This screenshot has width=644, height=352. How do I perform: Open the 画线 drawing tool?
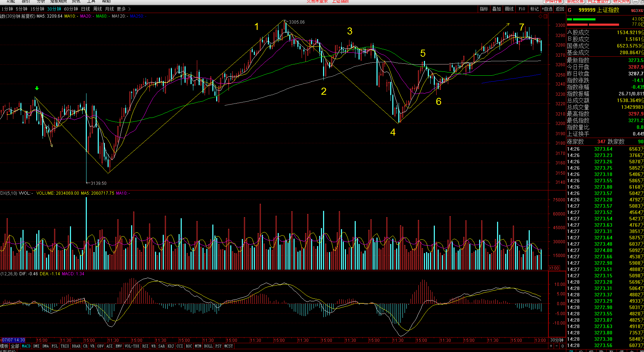click(x=509, y=9)
